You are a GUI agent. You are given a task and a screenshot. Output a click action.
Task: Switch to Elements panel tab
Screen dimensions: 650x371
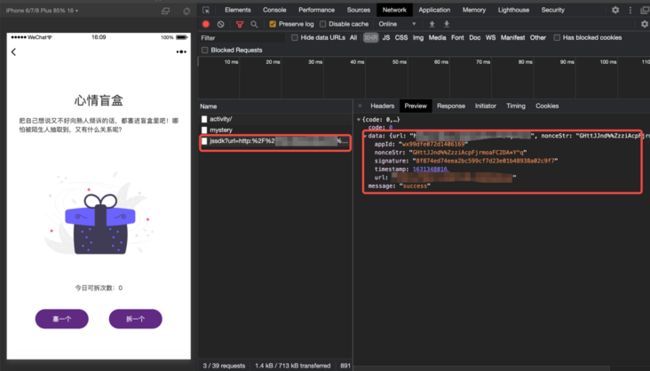[x=238, y=10]
